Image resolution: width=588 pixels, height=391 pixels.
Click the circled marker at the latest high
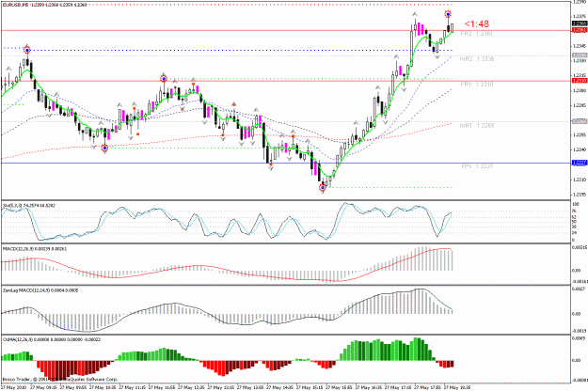tap(448, 15)
